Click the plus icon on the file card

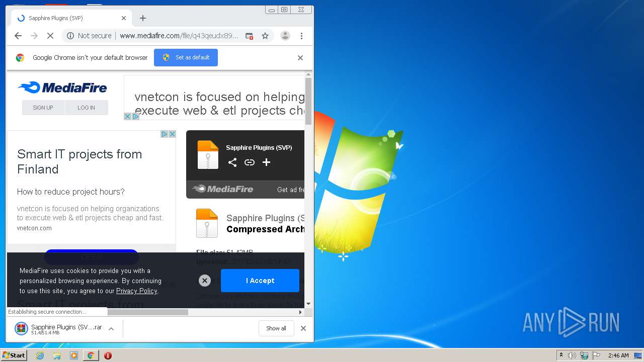click(x=267, y=162)
